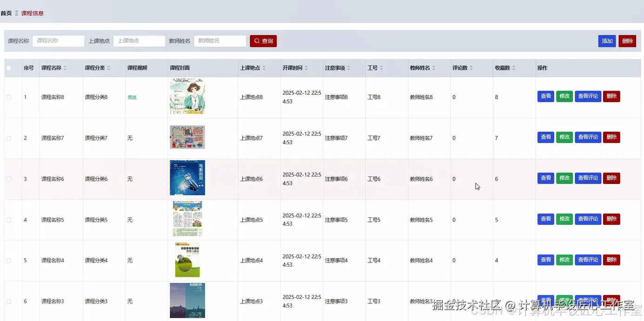This screenshot has height=321, width=644.
Task: Click inside the 教师姓名 search field
Action: [x=220, y=41]
